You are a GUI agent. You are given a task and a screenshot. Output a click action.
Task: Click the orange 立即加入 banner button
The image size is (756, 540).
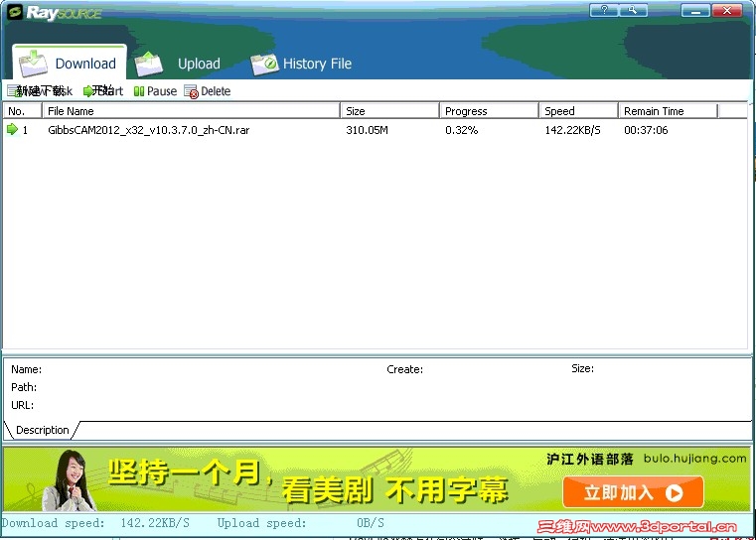coord(633,491)
